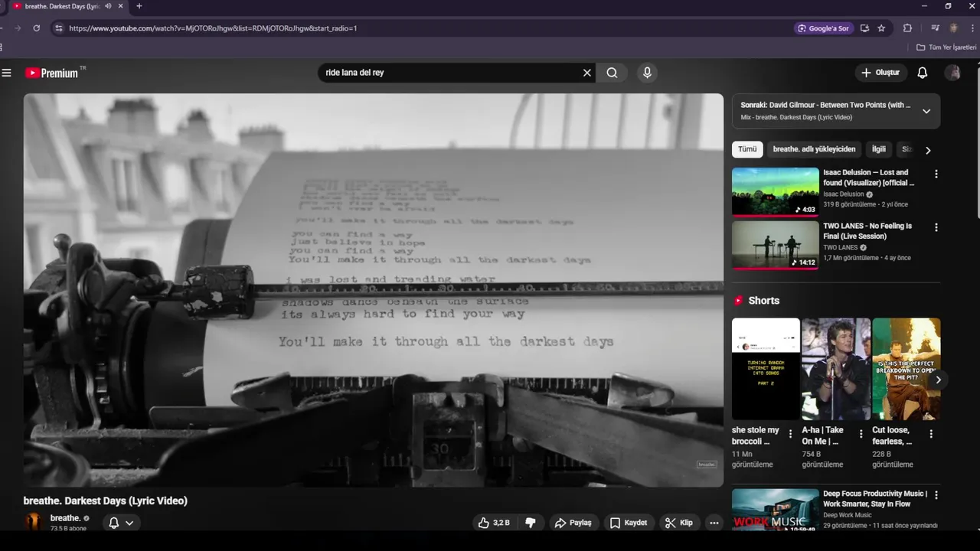
Task: Click the Klip clip button
Action: 679,523
